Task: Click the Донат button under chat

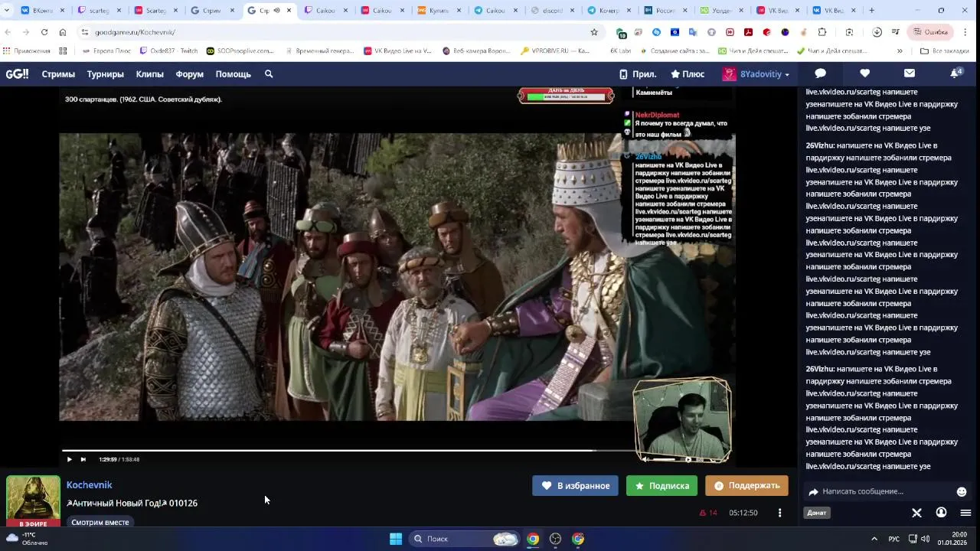Action: coord(817,513)
